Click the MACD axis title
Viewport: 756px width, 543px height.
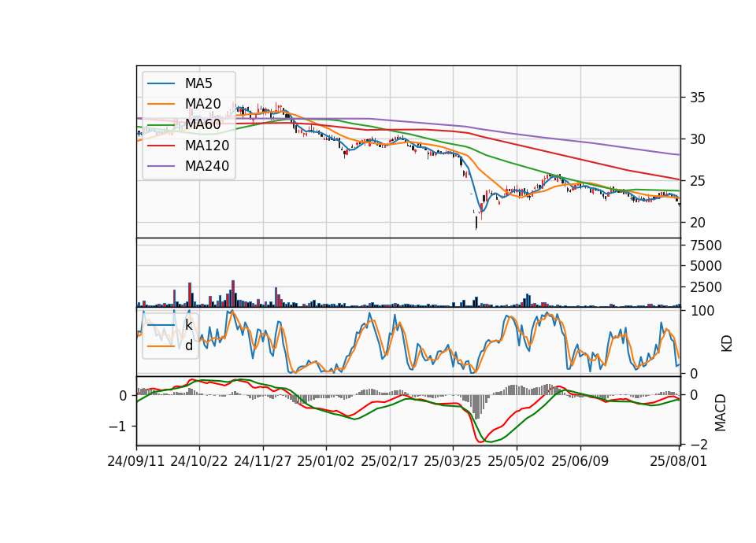pos(721,412)
